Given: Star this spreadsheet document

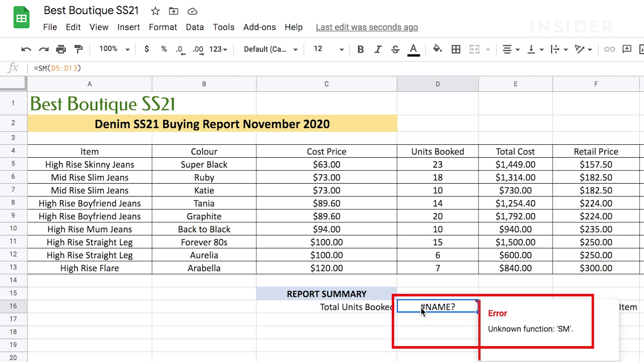Looking at the screenshot, I should 155,11.
